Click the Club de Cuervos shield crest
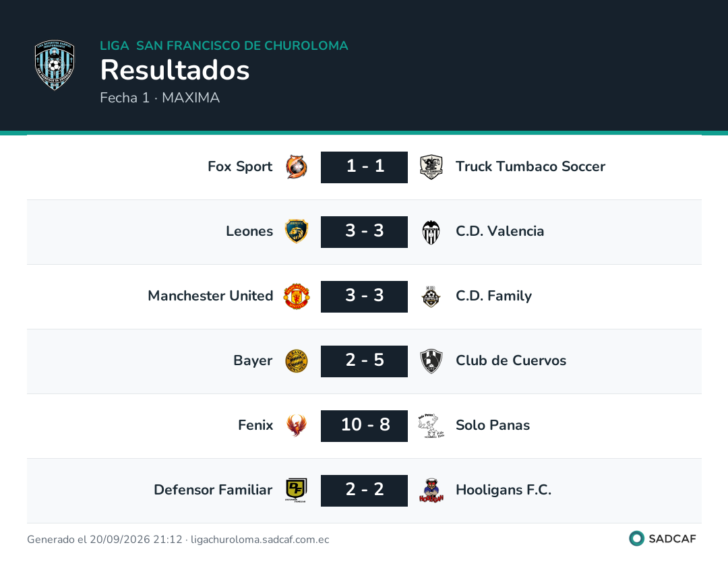Image resolution: width=728 pixels, height=574 pixels. 431,361
